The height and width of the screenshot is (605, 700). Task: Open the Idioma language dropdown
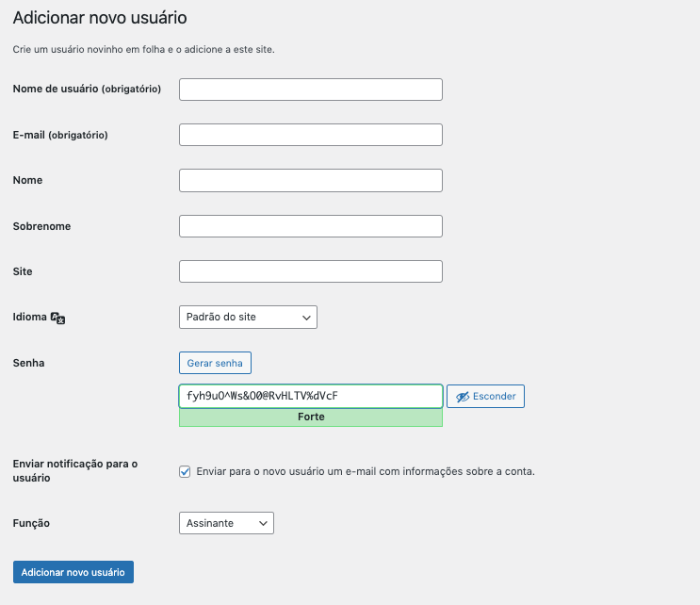click(248, 318)
